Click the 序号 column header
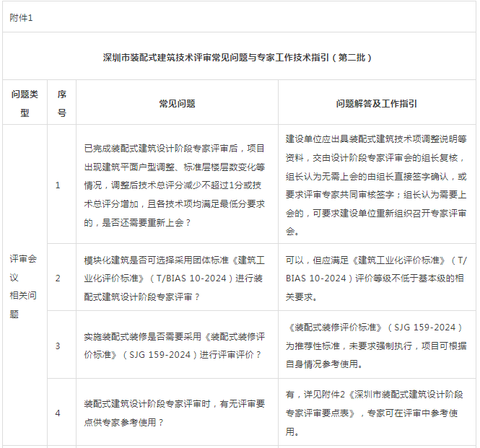This screenshot has height=448, width=480. [62, 103]
